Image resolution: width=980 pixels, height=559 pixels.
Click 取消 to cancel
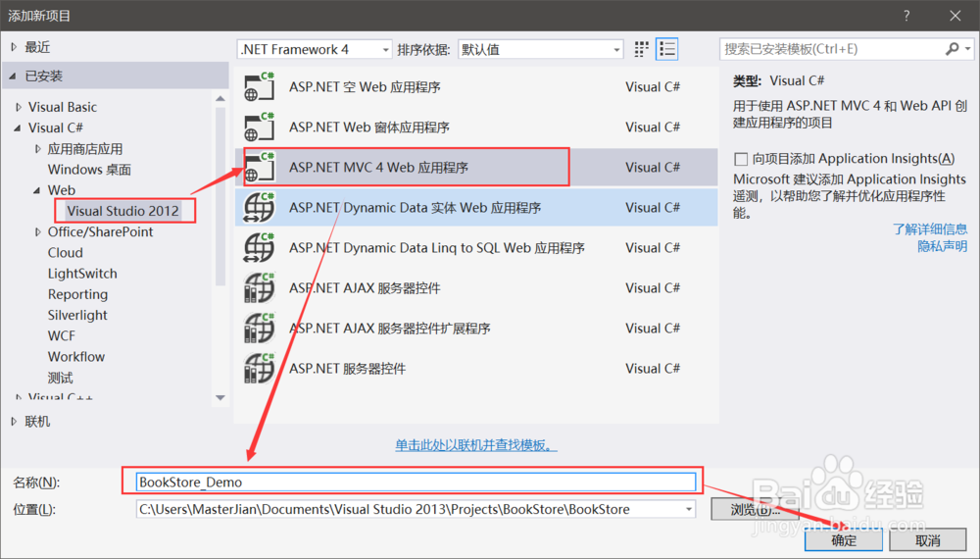point(927,540)
